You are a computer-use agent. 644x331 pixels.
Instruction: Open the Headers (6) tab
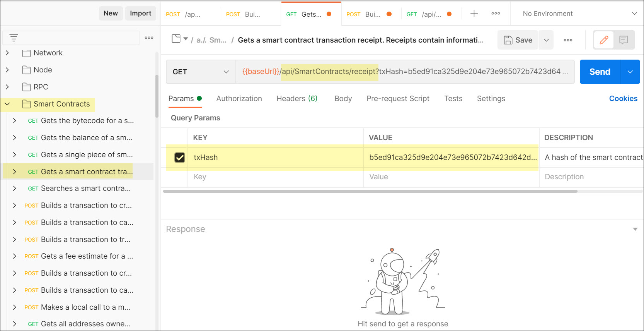[x=297, y=98]
